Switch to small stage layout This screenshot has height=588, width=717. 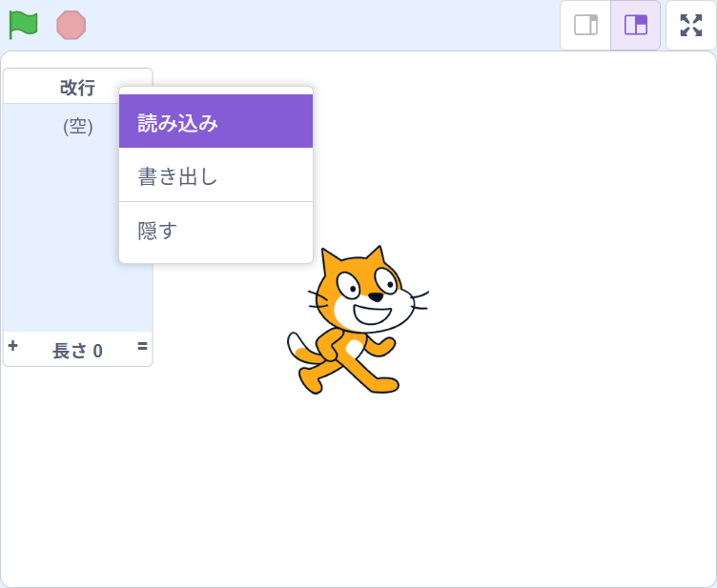point(585,25)
